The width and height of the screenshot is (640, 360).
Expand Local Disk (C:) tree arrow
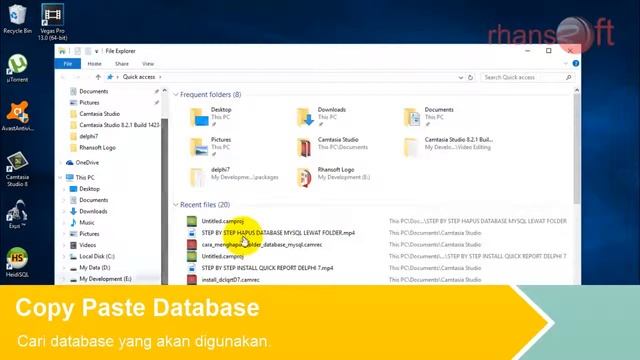(64, 256)
